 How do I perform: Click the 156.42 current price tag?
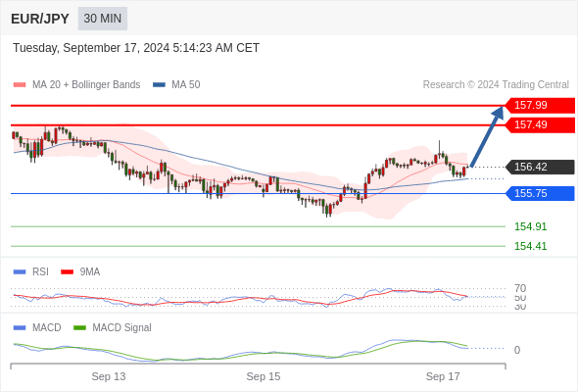click(x=540, y=167)
